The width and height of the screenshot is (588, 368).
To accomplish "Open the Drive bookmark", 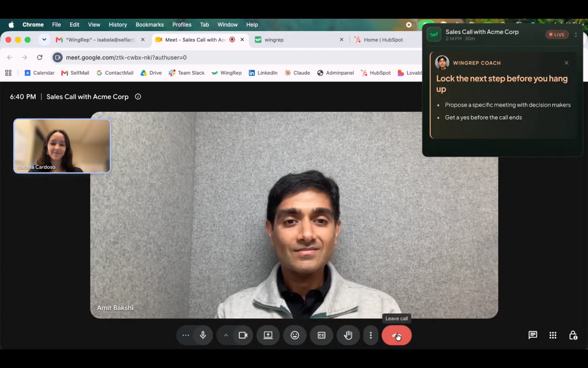I will 151,73.
